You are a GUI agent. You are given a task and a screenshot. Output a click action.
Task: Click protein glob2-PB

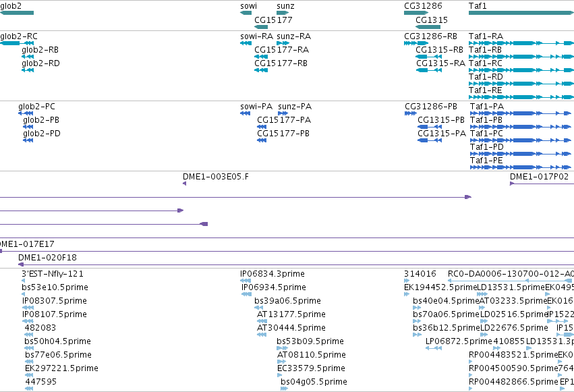28,127
